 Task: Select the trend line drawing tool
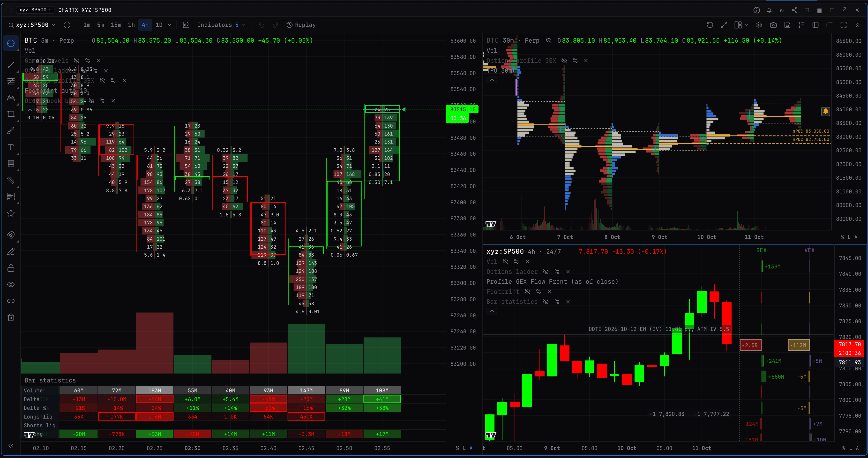(x=11, y=64)
